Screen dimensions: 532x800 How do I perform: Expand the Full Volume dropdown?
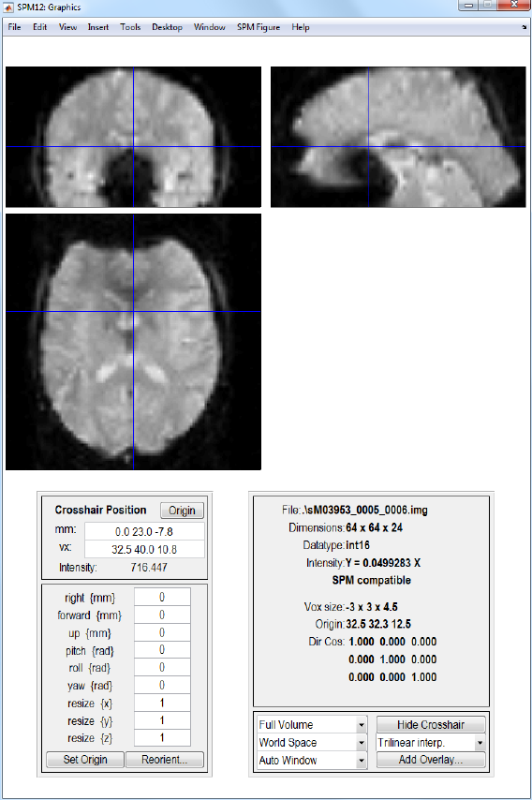(312, 724)
